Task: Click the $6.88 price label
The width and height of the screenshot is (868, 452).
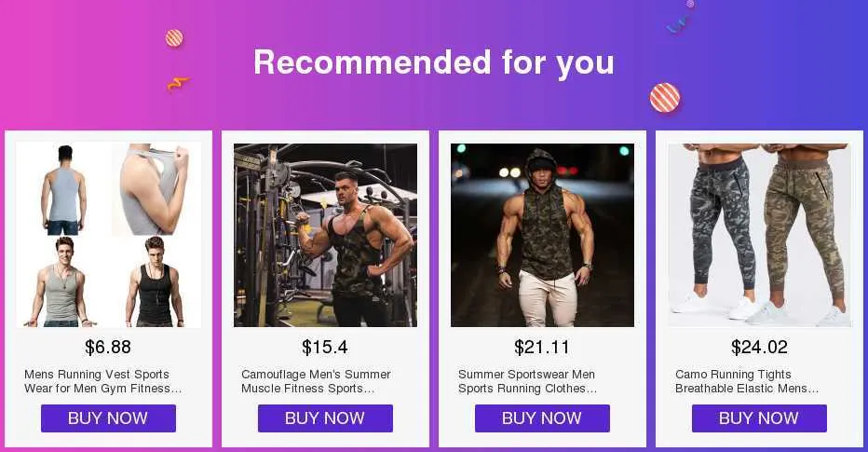Action: [108, 348]
